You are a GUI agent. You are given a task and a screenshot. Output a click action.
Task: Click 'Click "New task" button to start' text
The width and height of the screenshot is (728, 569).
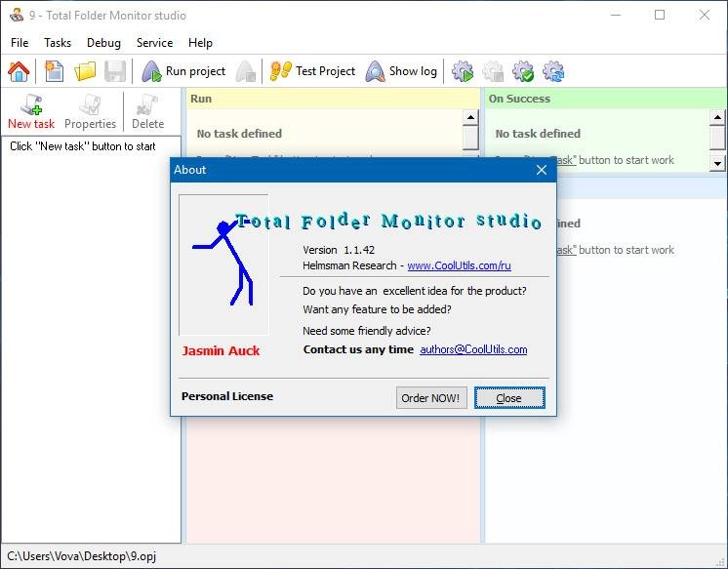pos(83,146)
